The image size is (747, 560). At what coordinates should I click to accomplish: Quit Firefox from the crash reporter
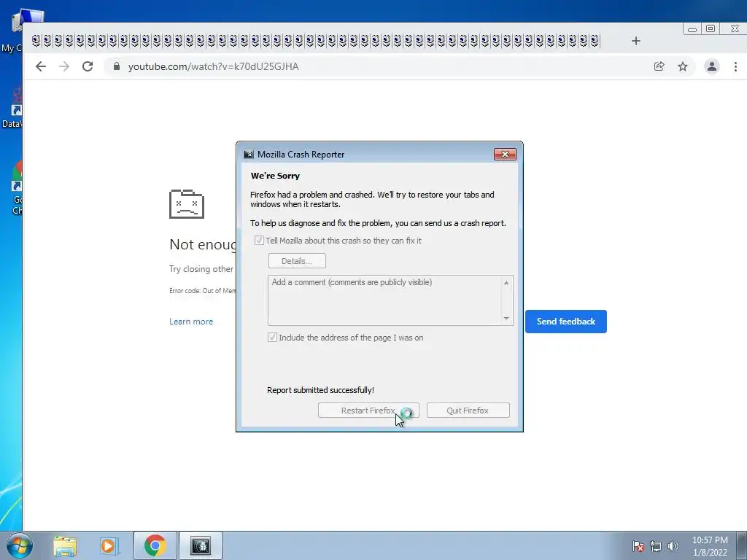[x=468, y=411]
